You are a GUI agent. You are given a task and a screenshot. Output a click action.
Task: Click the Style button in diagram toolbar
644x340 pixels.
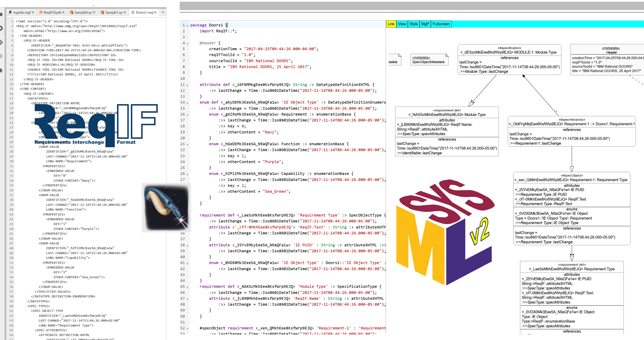click(x=414, y=24)
